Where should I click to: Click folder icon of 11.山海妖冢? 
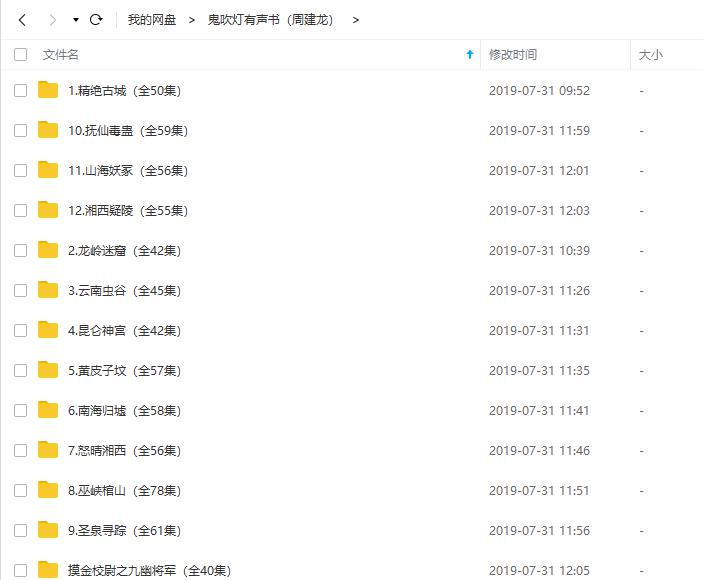pos(48,169)
